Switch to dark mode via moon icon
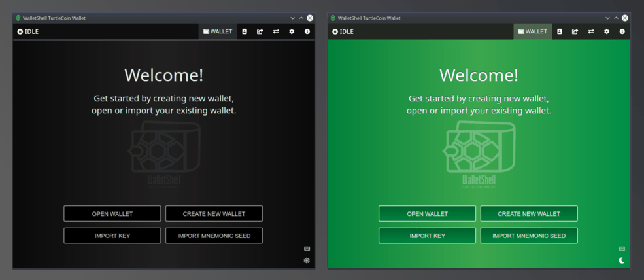 click(x=622, y=260)
